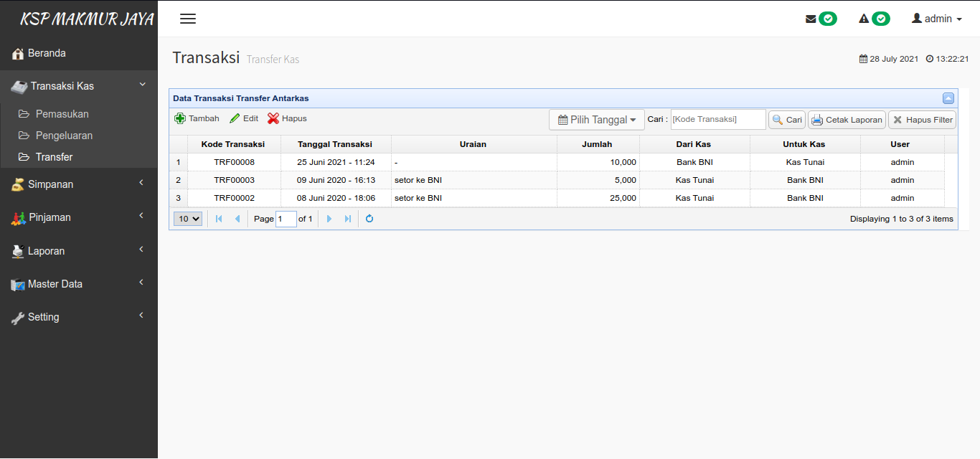
Task: Click the 08 Juni 2020 - 18:06 cell
Action: pyautogui.click(x=336, y=198)
